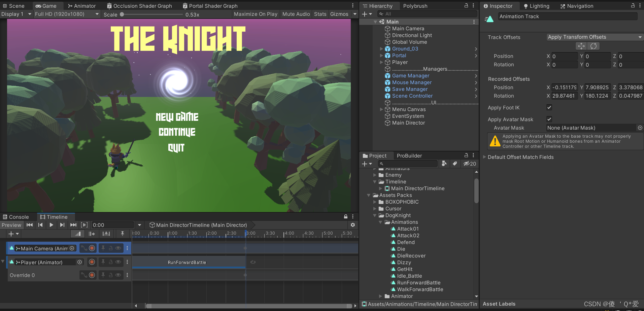644x311 pixels.
Task: Adjust the game view Scale slider
Action: coord(151,14)
